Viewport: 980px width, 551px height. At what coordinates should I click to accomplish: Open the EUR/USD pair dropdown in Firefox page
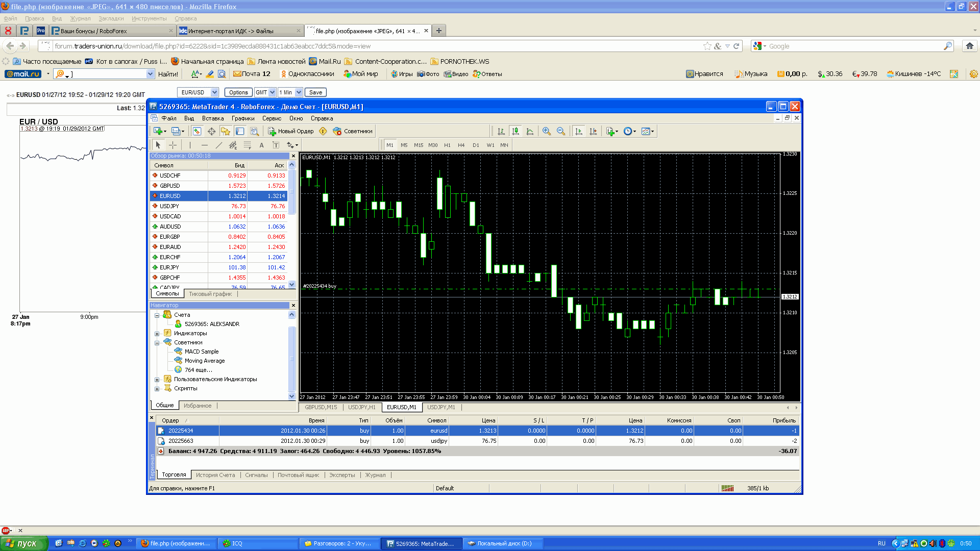pos(198,92)
